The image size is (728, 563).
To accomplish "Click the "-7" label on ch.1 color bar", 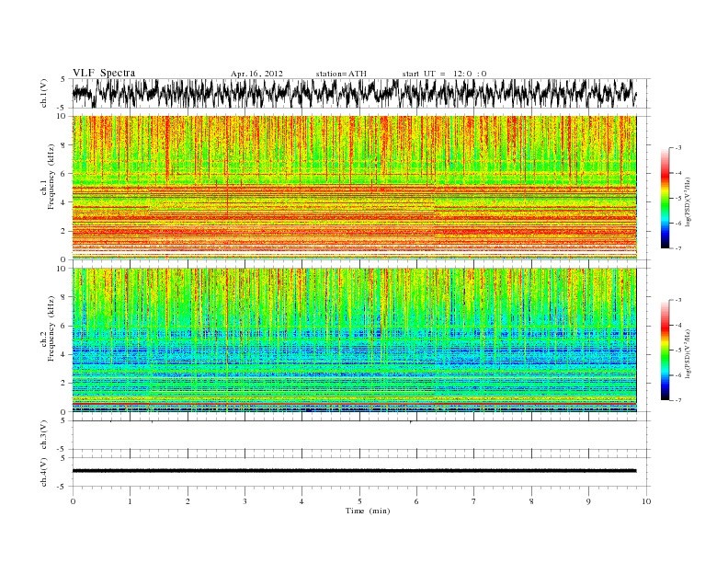I will pyautogui.click(x=678, y=248).
